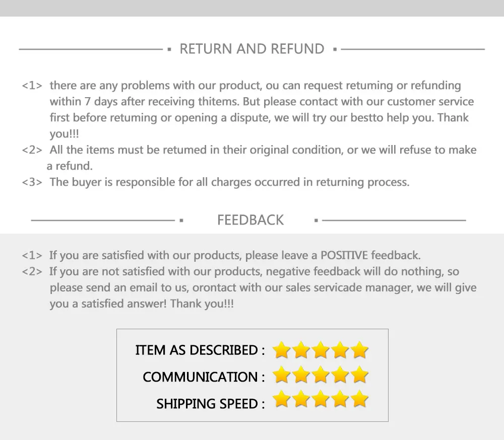Choose the fifth star in Communication rating
Viewport: 504px width, 440px height.
click(x=360, y=376)
